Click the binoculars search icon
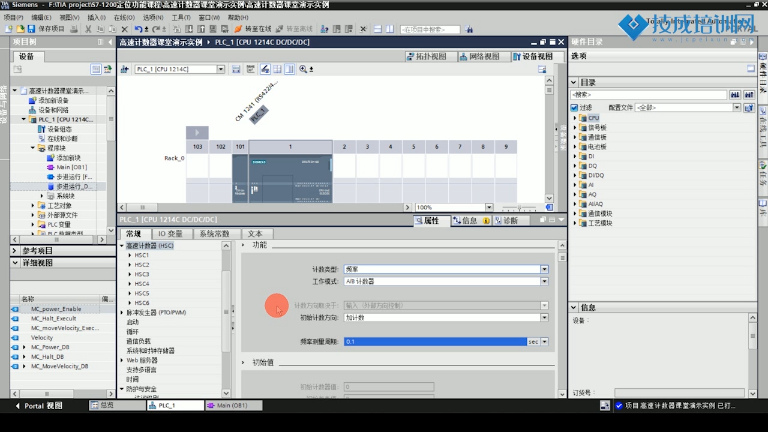Image resolution: width=768 pixels, height=432 pixels. [x=469, y=29]
